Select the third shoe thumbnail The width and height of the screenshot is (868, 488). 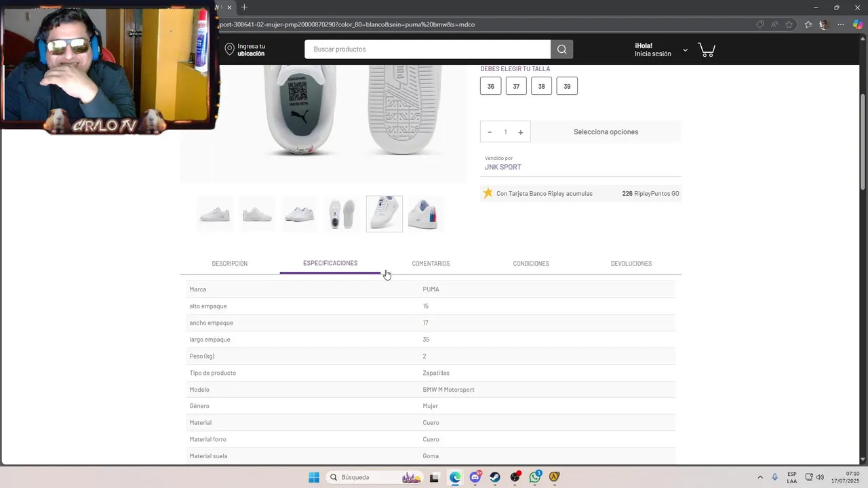[x=299, y=213]
